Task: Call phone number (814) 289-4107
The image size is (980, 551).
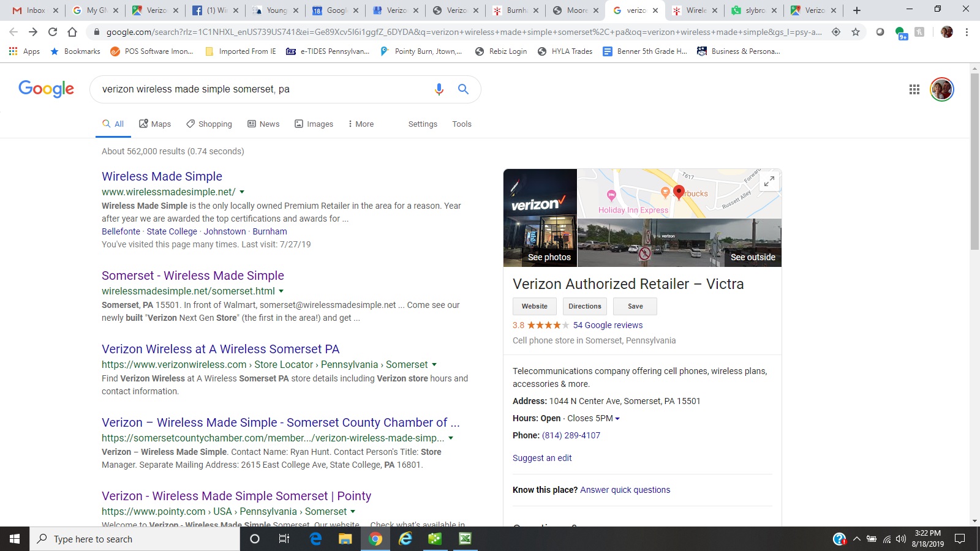Action: point(571,435)
